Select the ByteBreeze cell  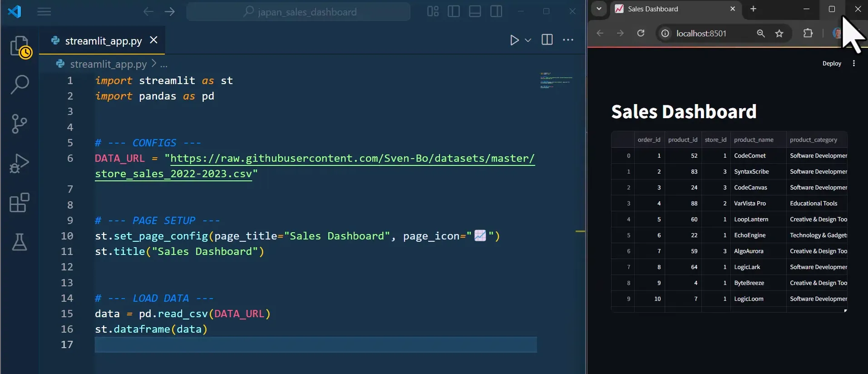tap(758, 283)
